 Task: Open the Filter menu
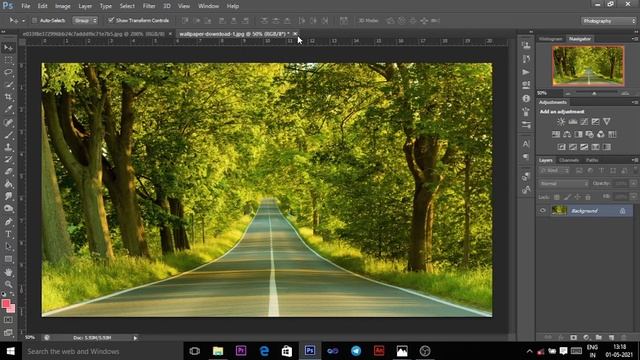(x=149, y=6)
